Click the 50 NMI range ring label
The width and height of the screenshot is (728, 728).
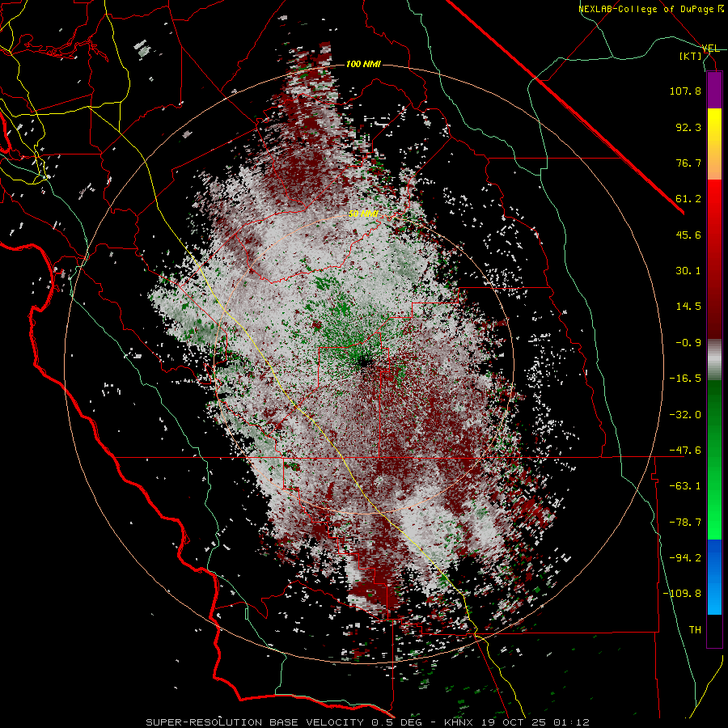pos(363,214)
